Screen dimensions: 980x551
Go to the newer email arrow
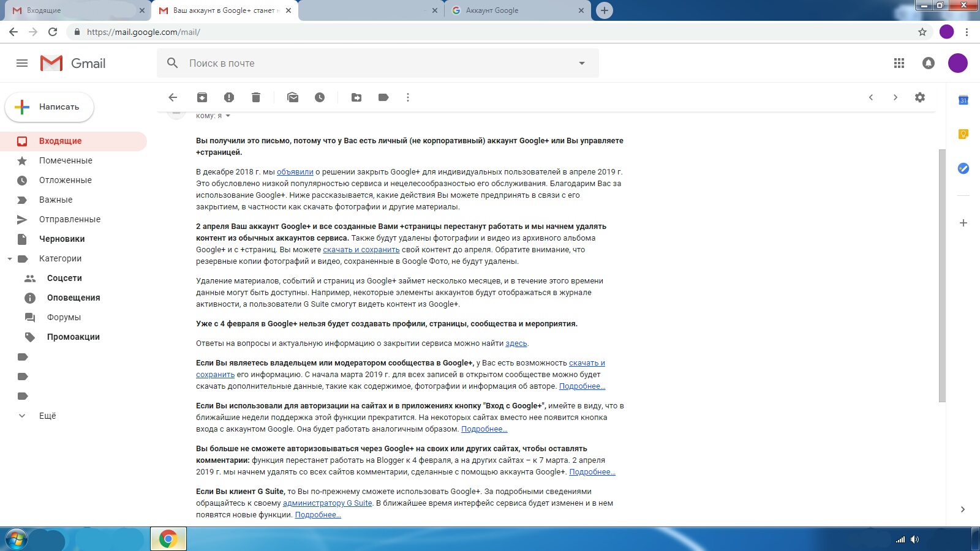tap(871, 97)
